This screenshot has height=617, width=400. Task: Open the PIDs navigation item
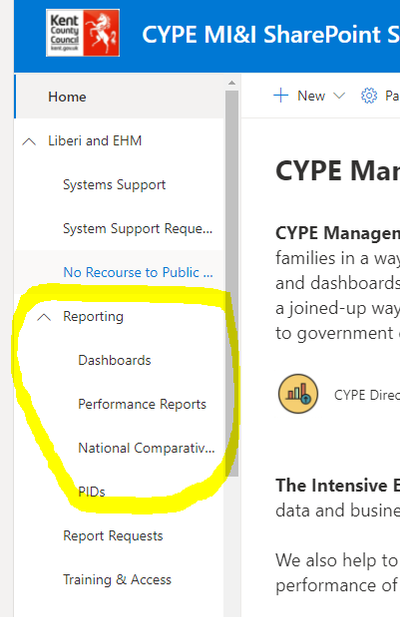point(92,492)
